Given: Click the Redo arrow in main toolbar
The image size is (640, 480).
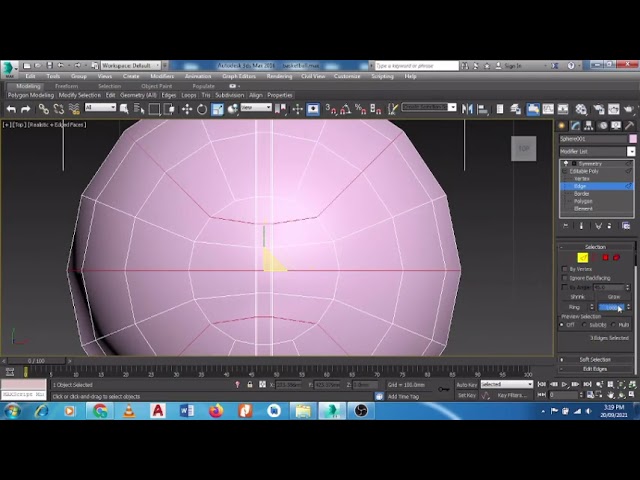Looking at the screenshot, I should (26, 109).
